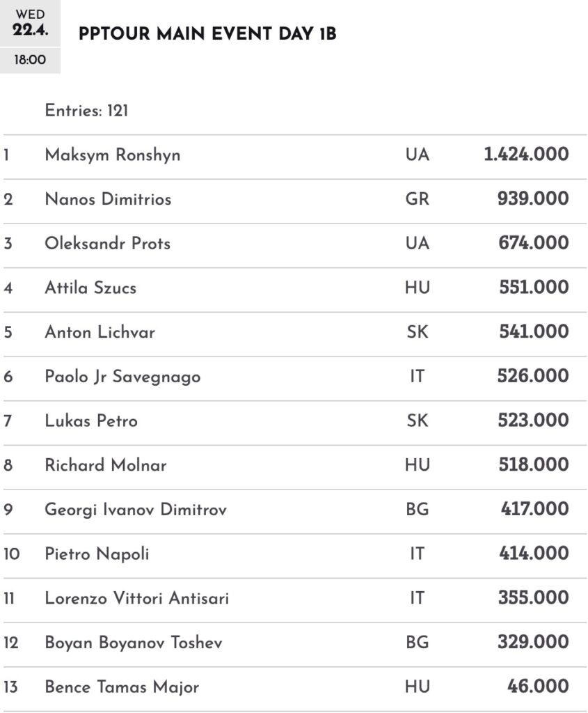This screenshot has width=588, height=713.
Task: Select Bence Tamas Major row
Action: 122,687
